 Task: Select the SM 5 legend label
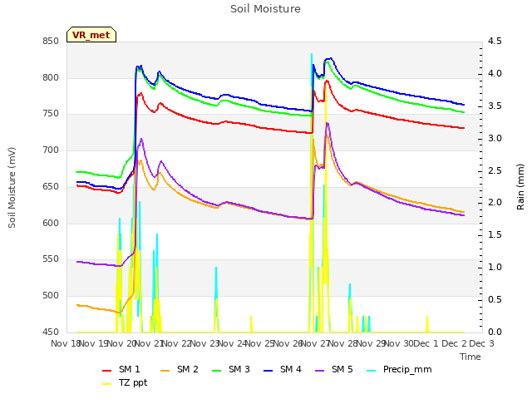click(342, 369)
